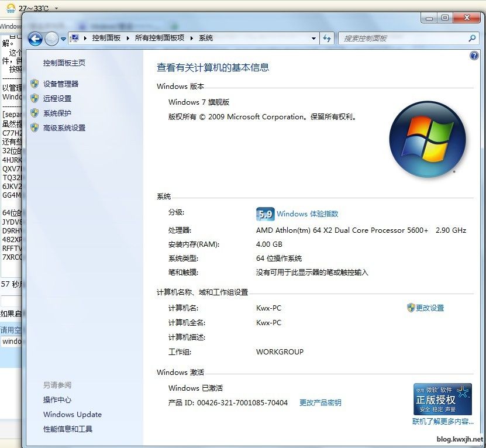Image resolution: width=486 pixels, height=448 pixels.
Task: Click product ID 00426-321-7001085-70404 text
Action: click(x=242, y=403)
